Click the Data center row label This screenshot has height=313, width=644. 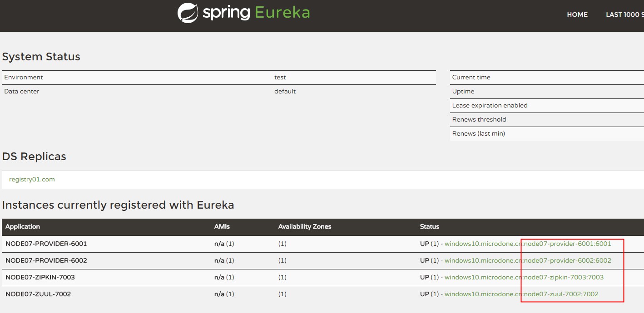(x=22, y=91)
